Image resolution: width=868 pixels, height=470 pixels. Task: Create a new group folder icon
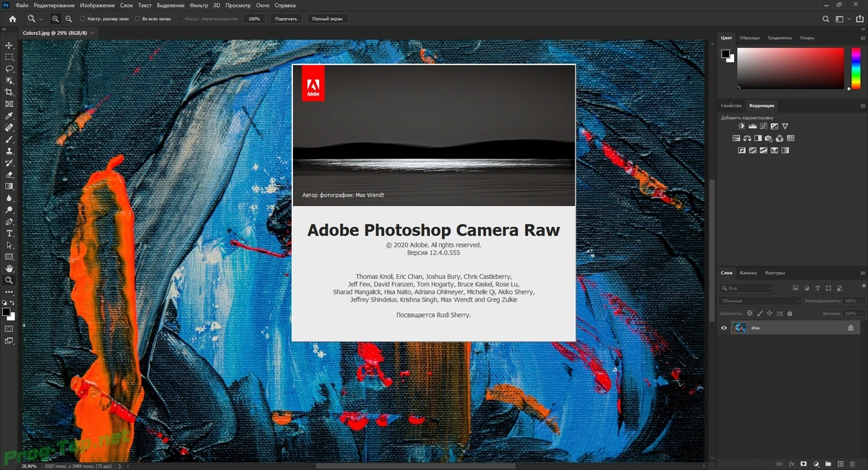tap(828, 463)
